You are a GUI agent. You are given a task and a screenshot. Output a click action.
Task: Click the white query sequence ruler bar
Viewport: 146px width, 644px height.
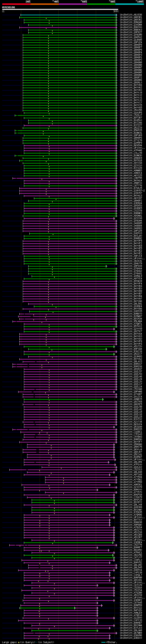point(60,10)
